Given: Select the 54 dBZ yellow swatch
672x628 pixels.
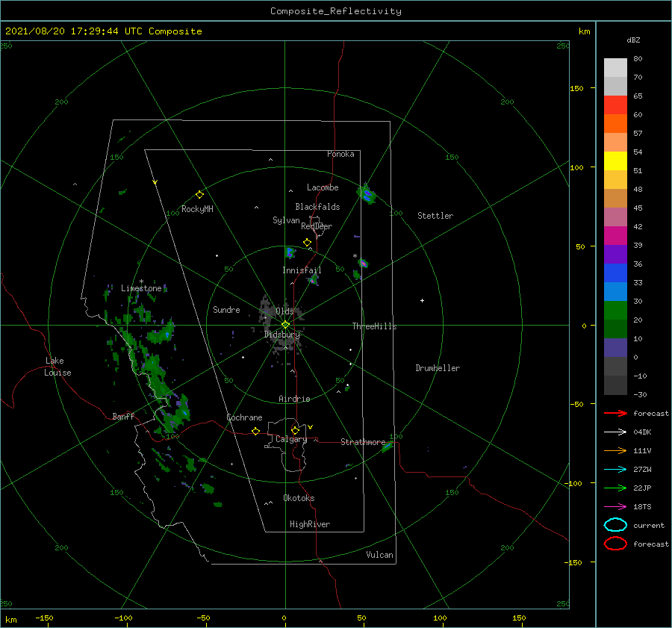Looking at the screenshot, I should point(615,161).
